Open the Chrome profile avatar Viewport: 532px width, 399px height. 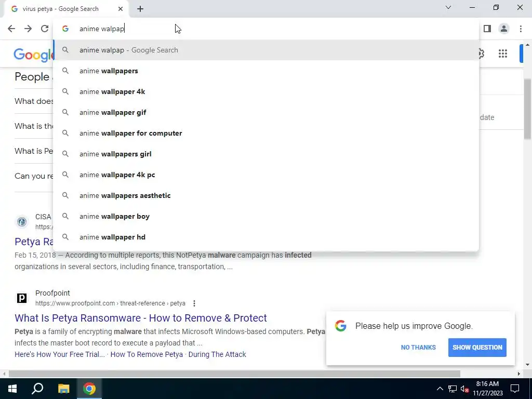coord(504,29)
